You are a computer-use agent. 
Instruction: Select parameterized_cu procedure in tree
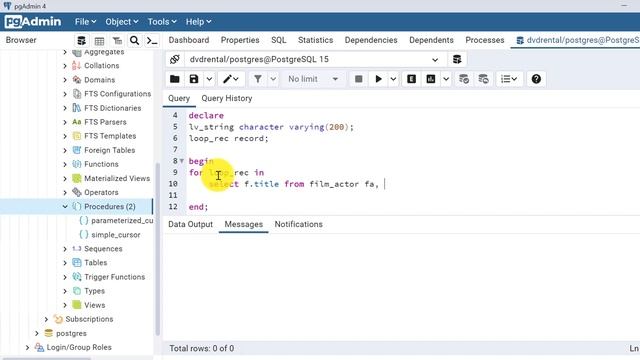[122, 220]
